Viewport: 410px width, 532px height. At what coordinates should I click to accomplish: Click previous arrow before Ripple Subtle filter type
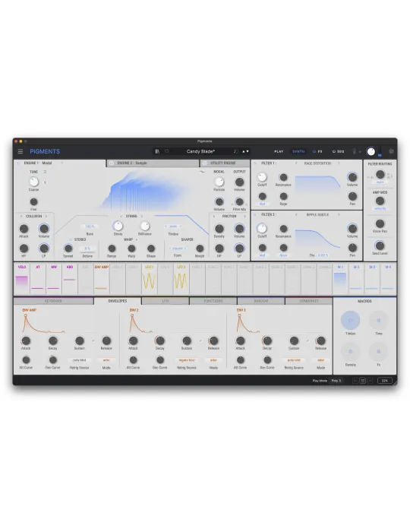(296, 215)
